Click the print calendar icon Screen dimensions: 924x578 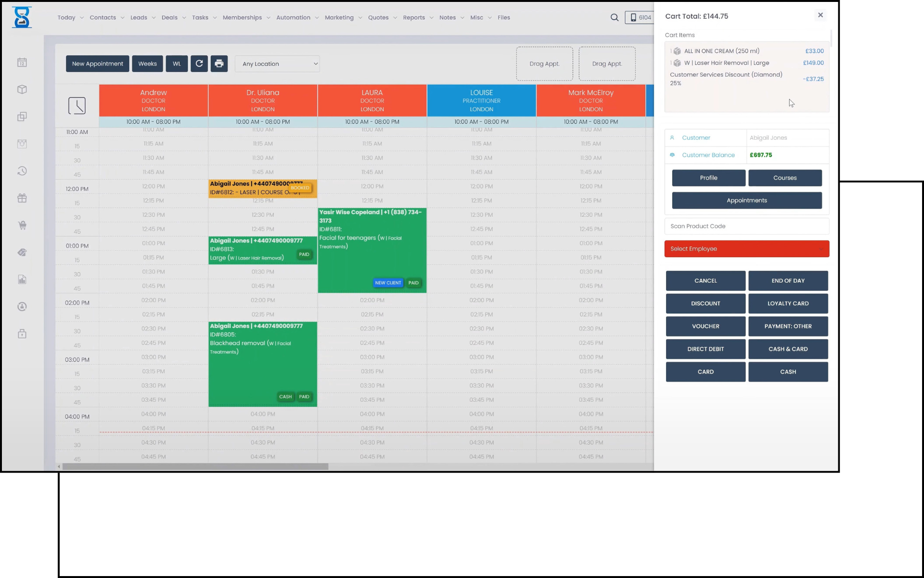coord(219,64)
